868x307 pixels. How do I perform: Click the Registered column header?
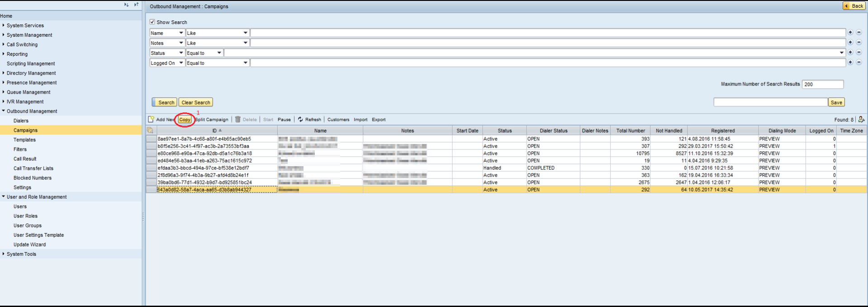[723, 130]
